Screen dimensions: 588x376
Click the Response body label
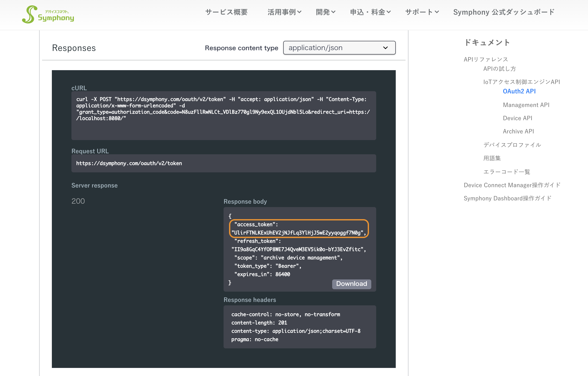(x=245, y=201)
